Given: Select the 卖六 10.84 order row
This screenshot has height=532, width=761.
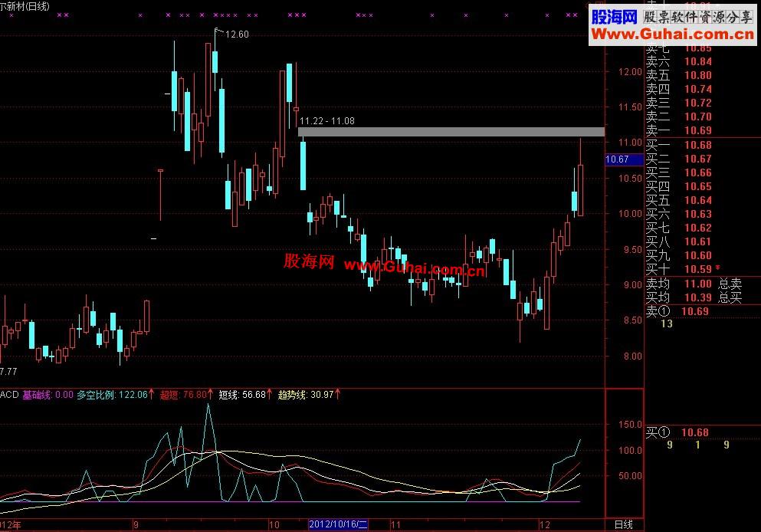Looking at the screenshot, I should [x=679, y=61].
